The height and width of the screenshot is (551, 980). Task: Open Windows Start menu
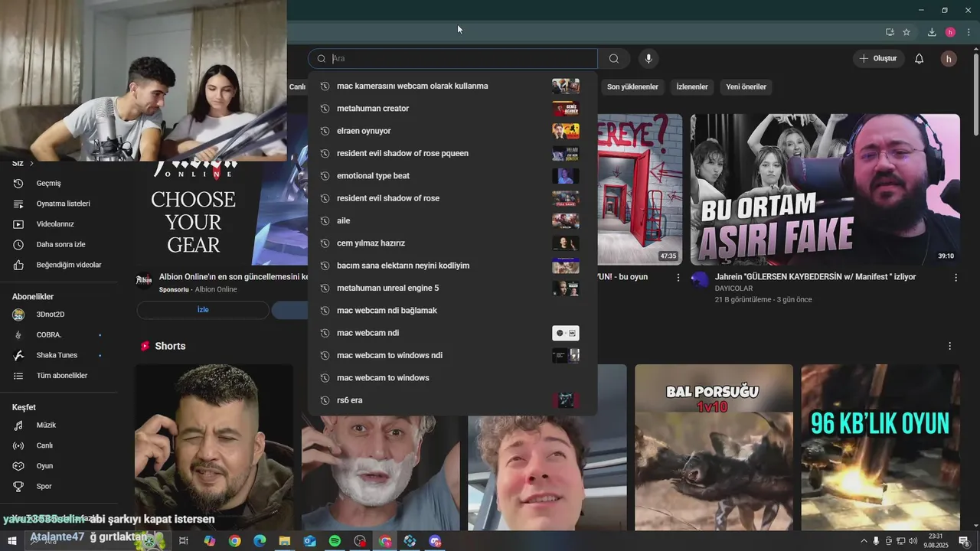(x=12, y=541)
